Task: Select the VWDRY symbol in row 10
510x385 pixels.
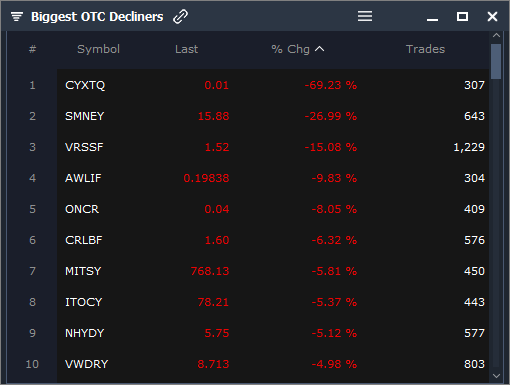Action: pos(87,364)
